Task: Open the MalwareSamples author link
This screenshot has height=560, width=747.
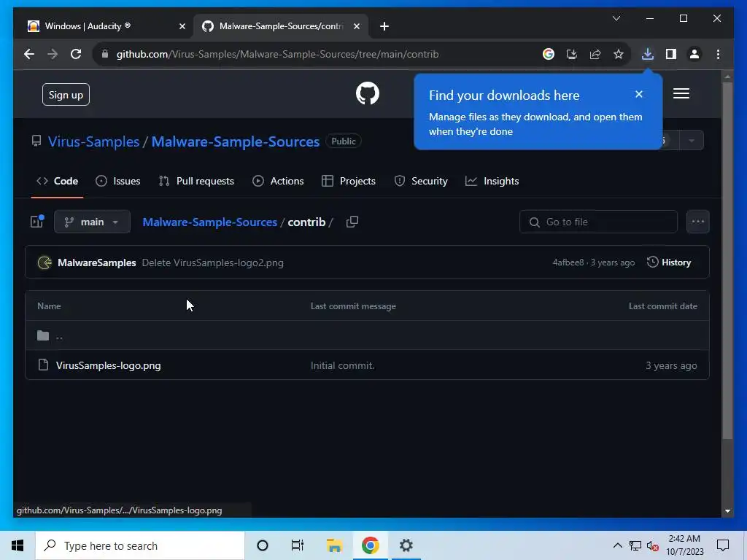Action: pyautogui.click(x=97, y=262)
